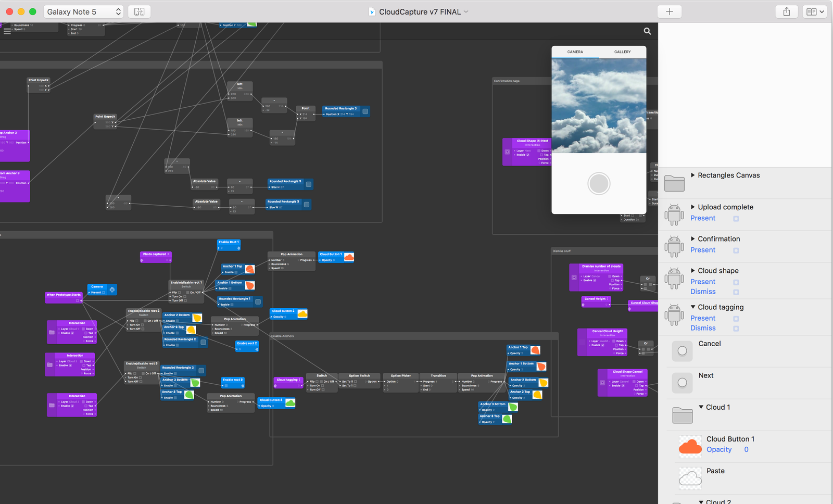Click the Present link under Cloud tagging
This screenshot has height=504, width=833.
pyautogui.click(x=703, y=318)
